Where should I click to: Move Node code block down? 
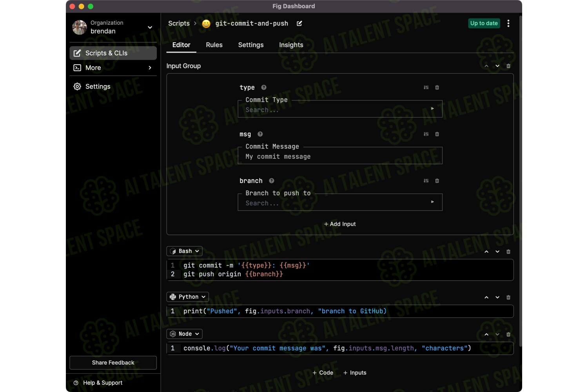point(497,334)
